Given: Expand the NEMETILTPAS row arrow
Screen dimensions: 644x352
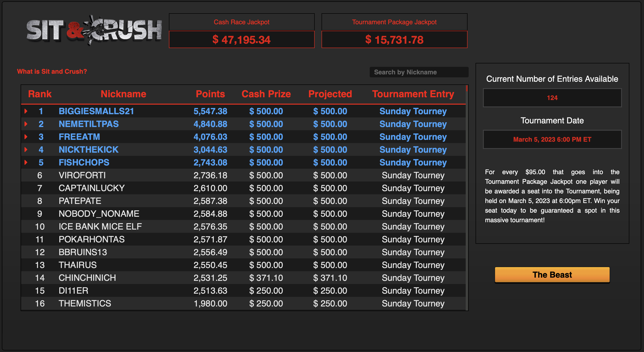Looking at the screenshot, I should pyautogui.click(x=26, y=124).
